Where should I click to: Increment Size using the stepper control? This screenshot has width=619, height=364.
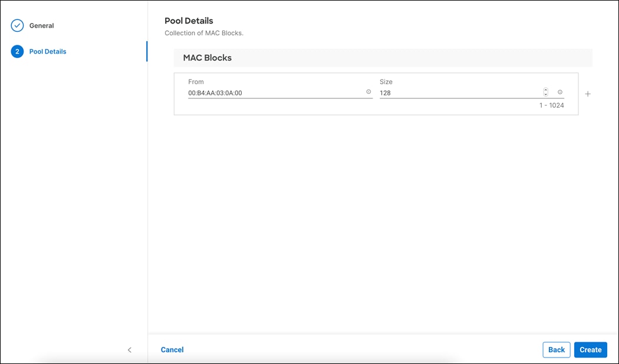coord(545,89)
